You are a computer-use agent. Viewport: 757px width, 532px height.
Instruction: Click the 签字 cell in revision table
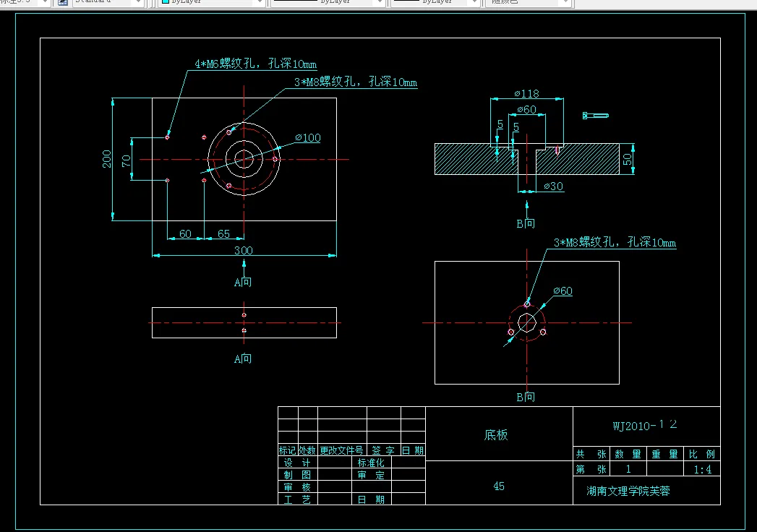coord(383,450)
